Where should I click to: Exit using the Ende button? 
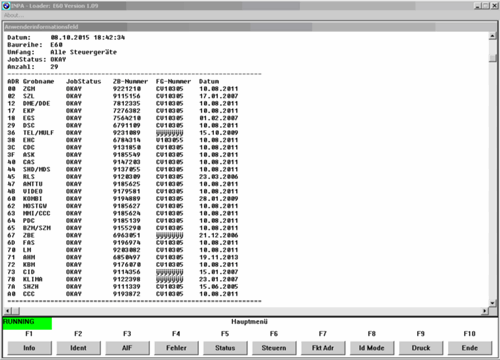point(470,348)
